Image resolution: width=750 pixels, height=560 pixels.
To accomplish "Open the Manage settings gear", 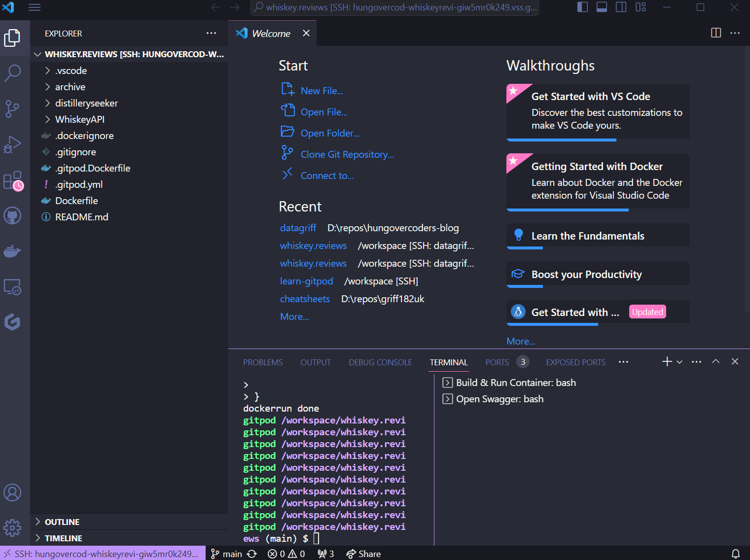I will (x=12, y=528).
